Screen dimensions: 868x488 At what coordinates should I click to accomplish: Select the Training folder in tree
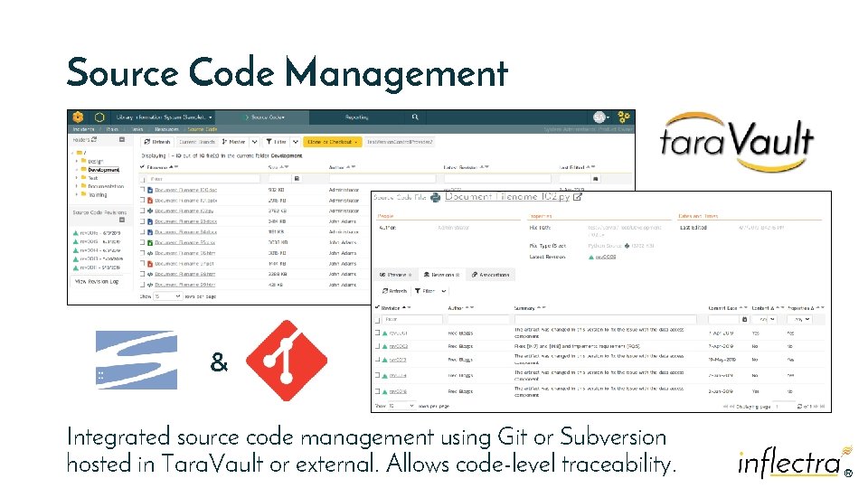[x=98, y=195]
